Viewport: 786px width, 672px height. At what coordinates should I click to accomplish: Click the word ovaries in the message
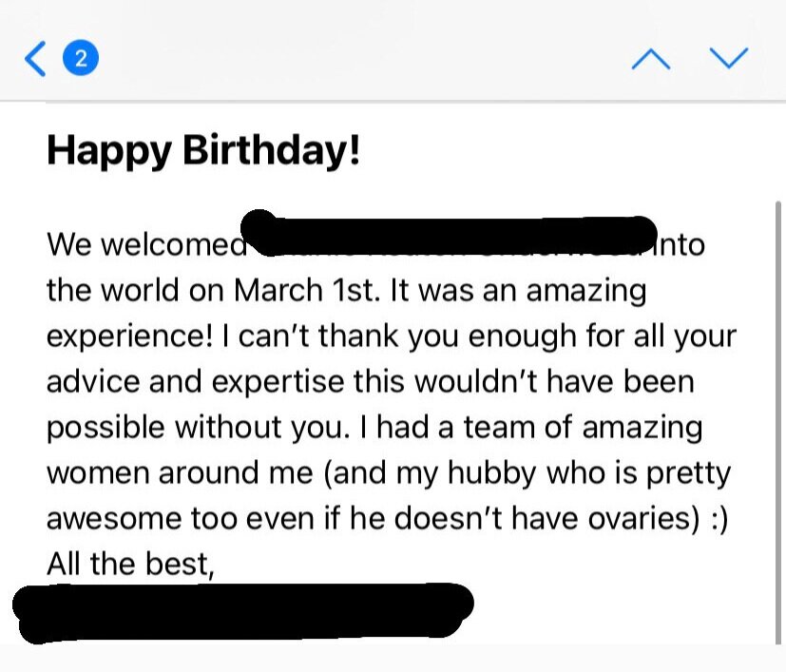[x=638, y=519]
